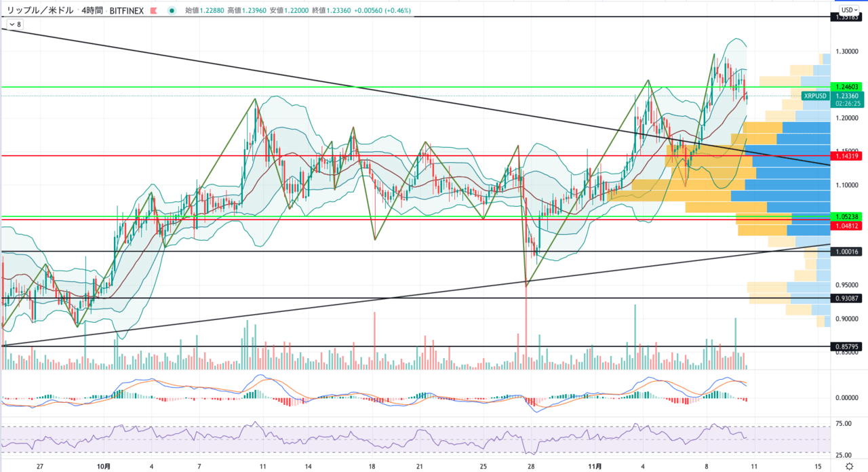Click the 10月 date label on time axis
This screenshot has height=472, width=868.
pos(103,467)
